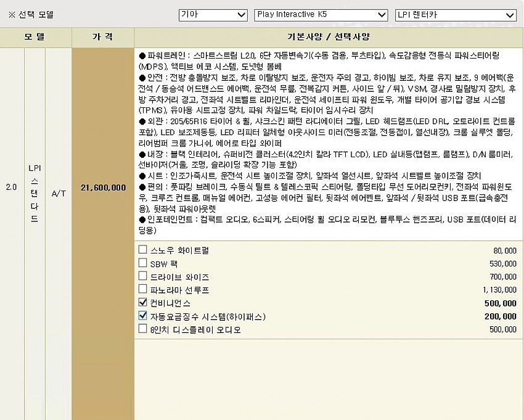Select the 파노라마 선루프 checkbox
This screenshot has height=420, width=524.
(143, 289)
